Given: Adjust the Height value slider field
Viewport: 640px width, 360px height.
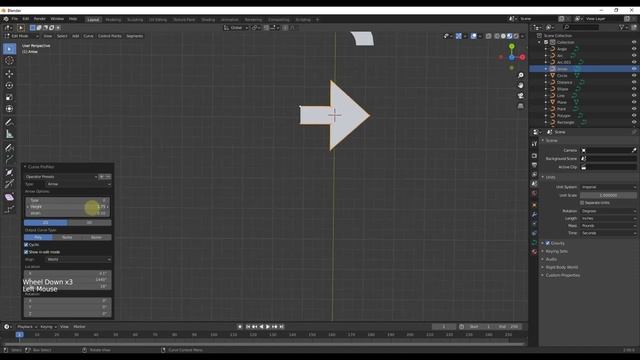Looking at the screenshot, I should click(68, 207).
